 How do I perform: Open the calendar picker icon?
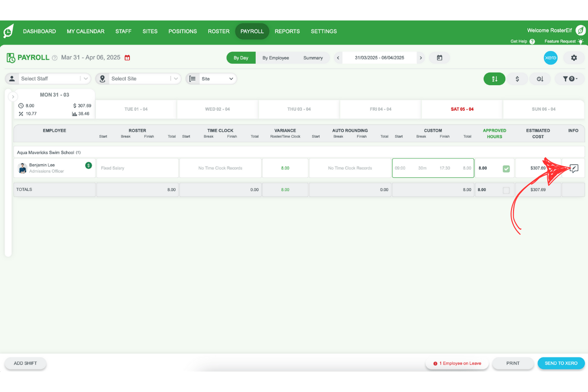pos(440,57)
